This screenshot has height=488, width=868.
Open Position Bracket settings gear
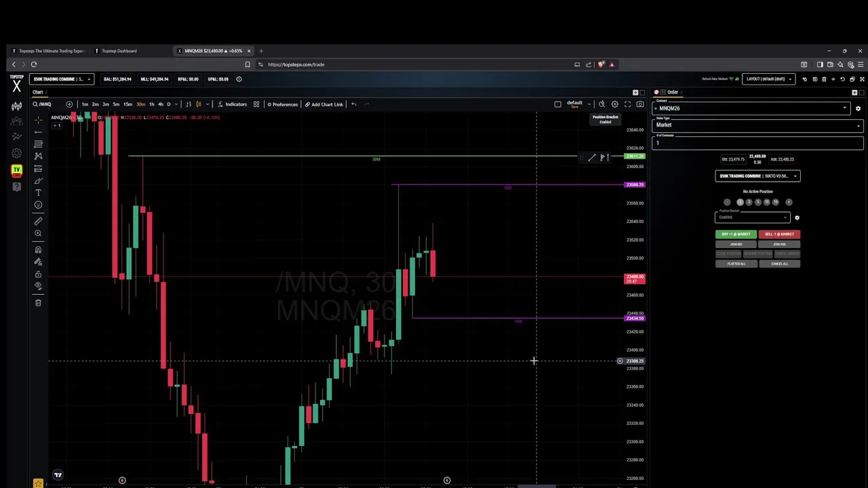click(x=797, y=218)
